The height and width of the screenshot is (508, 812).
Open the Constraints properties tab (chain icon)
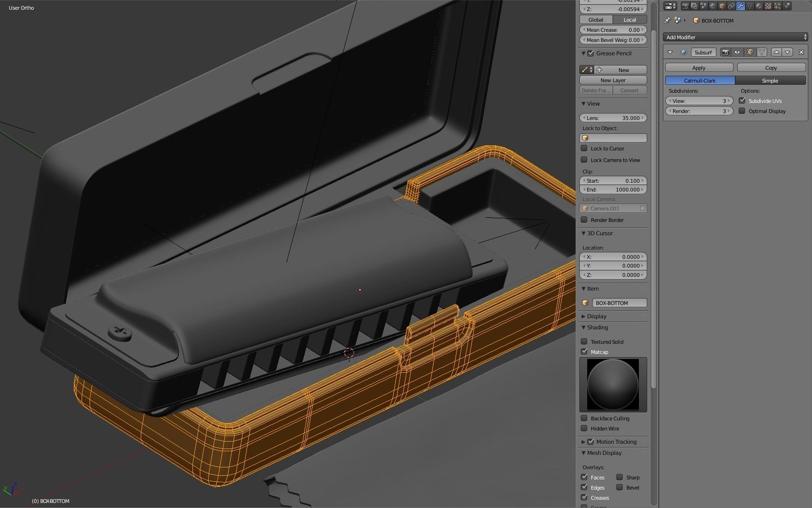click(x=731, y=6)
